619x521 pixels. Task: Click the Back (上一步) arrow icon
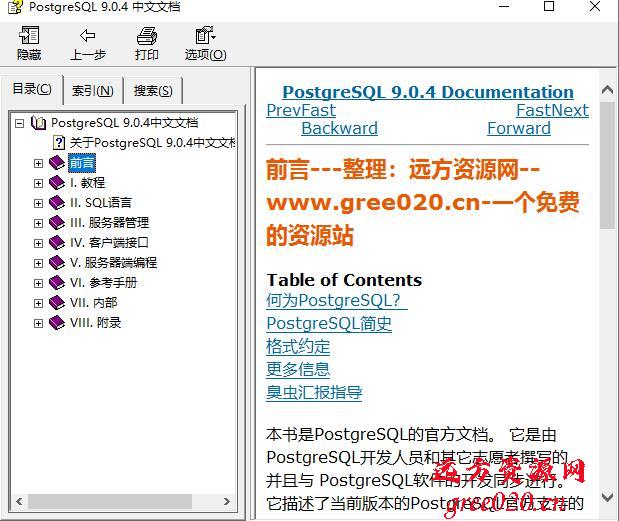click(x=87, y=37)
